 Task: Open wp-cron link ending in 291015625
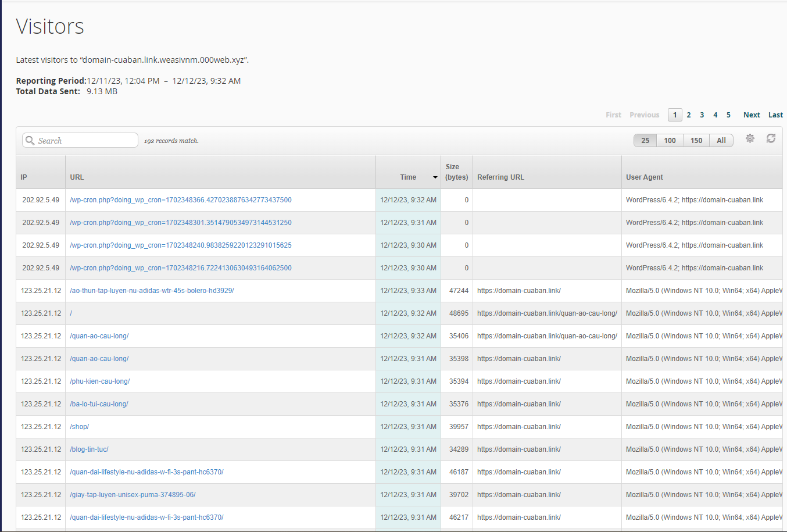181,245
